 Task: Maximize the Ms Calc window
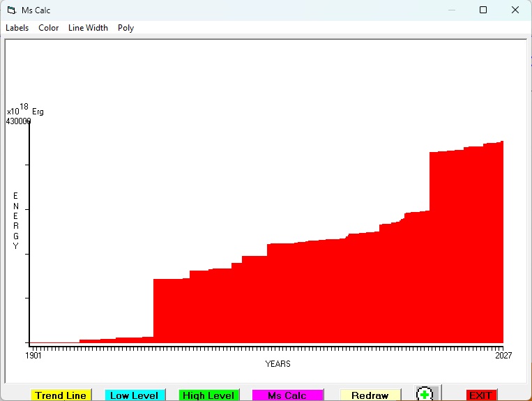tap(483, 10)
